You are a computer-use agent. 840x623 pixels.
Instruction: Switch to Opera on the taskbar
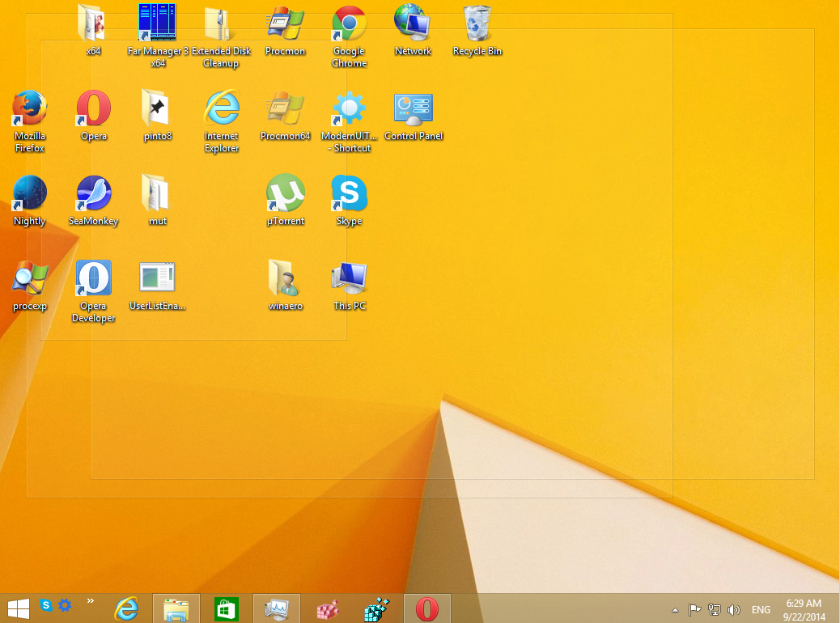427,608
